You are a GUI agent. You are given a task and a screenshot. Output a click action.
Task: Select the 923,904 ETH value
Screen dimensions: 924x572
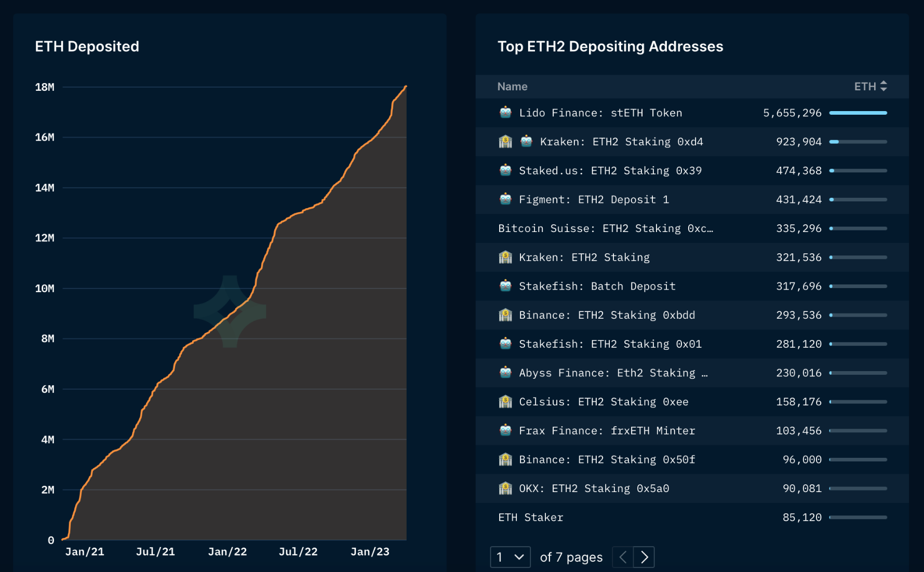[x=798, y=142]
